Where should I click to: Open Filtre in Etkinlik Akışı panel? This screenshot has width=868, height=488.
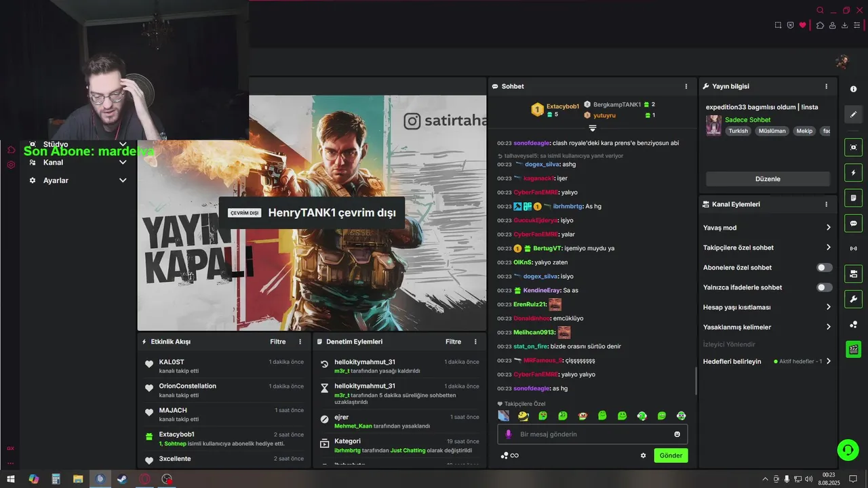pos(278,342)
